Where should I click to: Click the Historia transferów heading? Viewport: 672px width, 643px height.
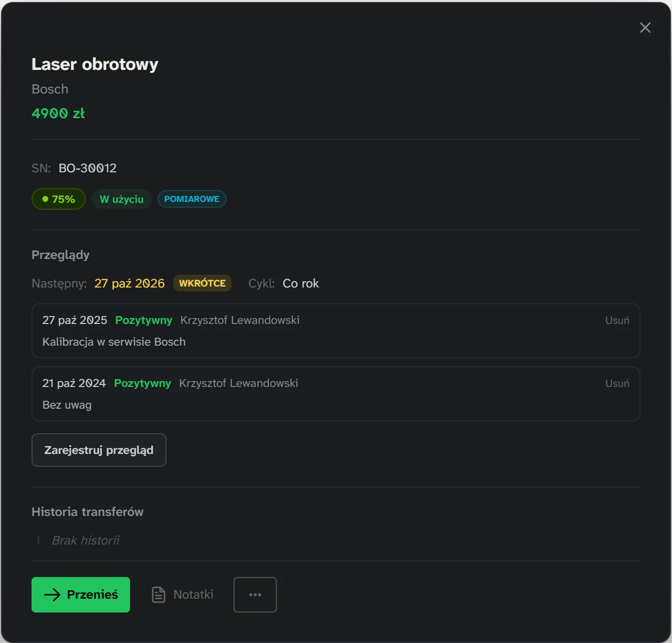[x=88, y=512]
